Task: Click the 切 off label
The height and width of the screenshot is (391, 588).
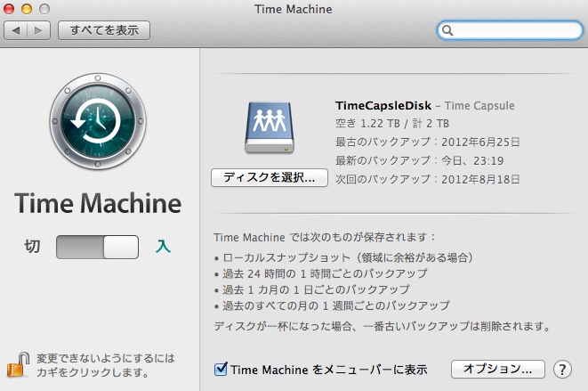Action: click(32, 247)
